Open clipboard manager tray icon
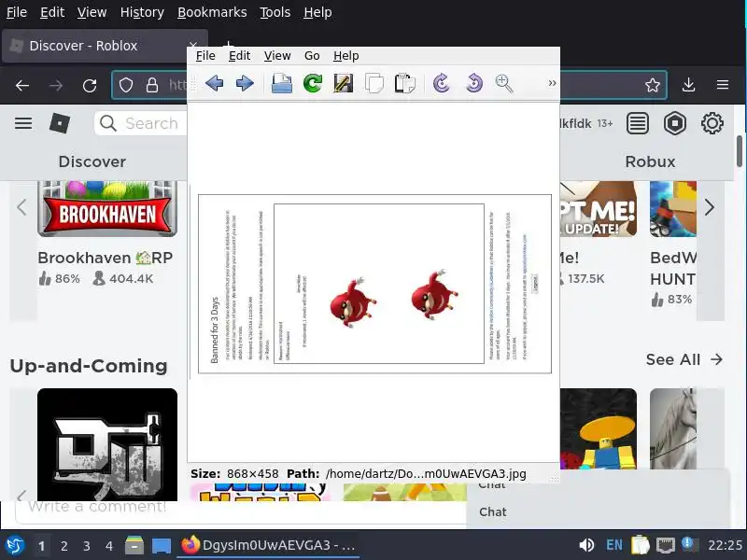The height and width of the screenshot is (560, 747). tap(641, 545)
